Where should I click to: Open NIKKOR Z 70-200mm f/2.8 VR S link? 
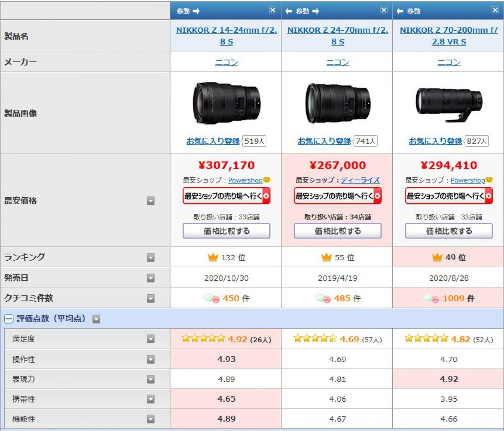click(x=449, y=36)
